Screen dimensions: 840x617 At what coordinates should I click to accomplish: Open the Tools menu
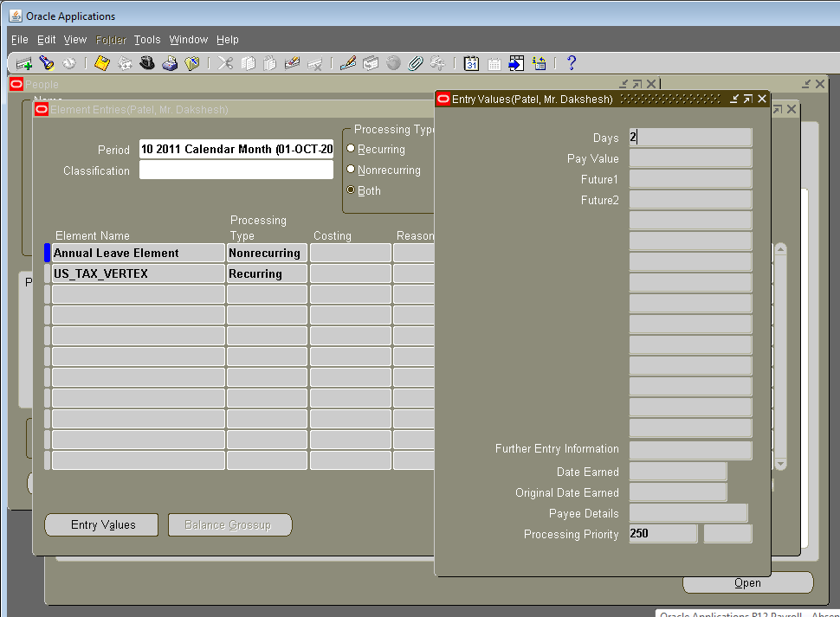click(x=147, y=40)
